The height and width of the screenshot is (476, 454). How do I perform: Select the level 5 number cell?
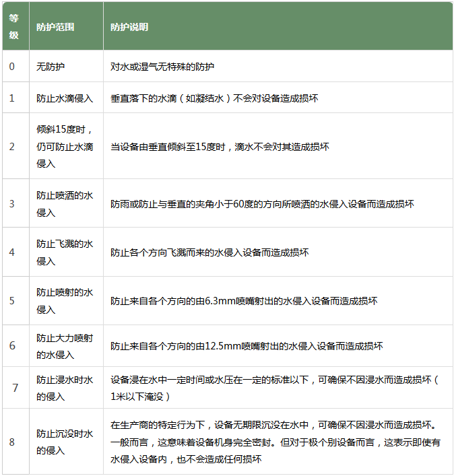[x=12, y=301]
